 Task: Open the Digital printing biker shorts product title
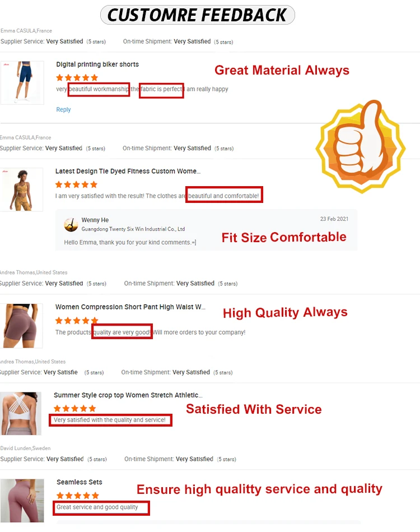97,64
